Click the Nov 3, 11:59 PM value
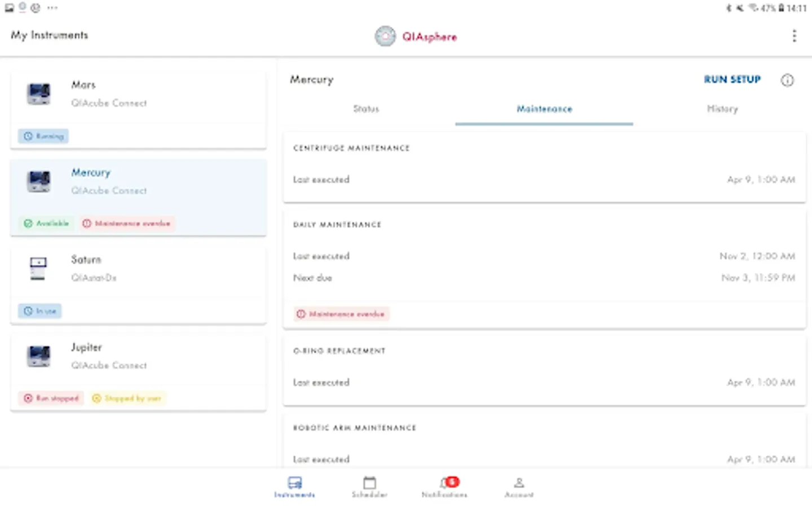This screenshot has height=508, width=812. pyautogui.click(x=758, y=278)
